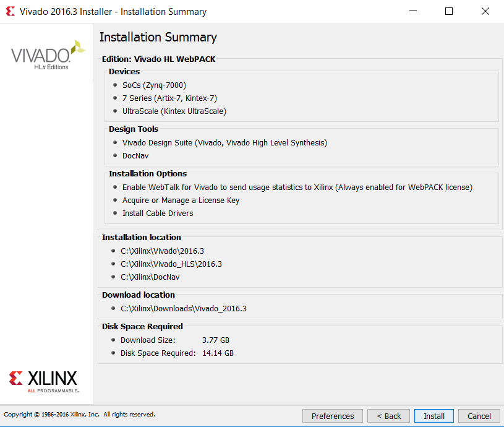504x427 pixels.
Task: Click the window title text in title bar
Action: click(x=113, y=12)
